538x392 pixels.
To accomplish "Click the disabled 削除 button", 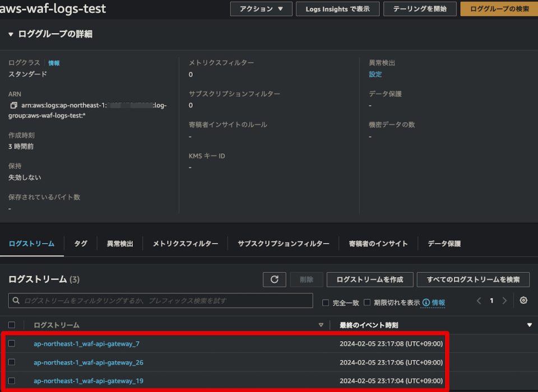I will tap(307, 279).
